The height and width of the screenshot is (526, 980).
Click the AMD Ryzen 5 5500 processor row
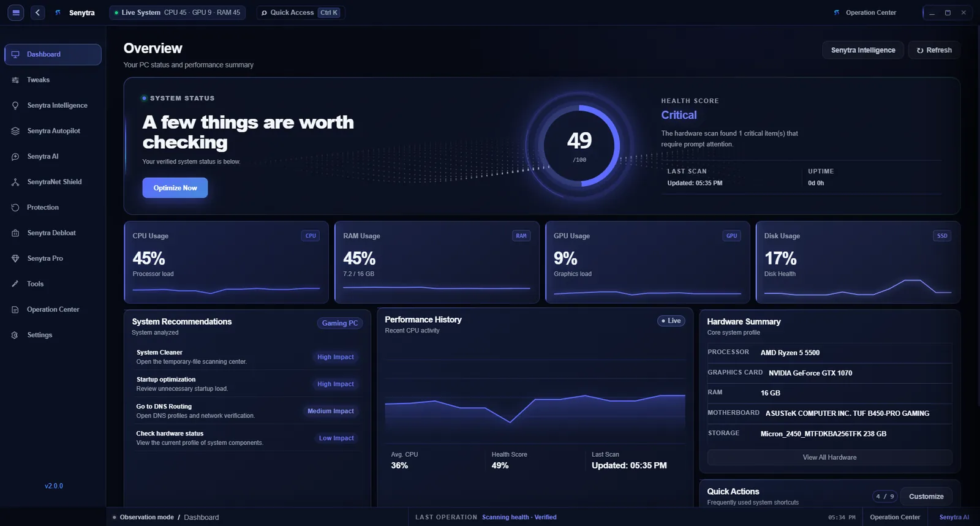[829, 353]
